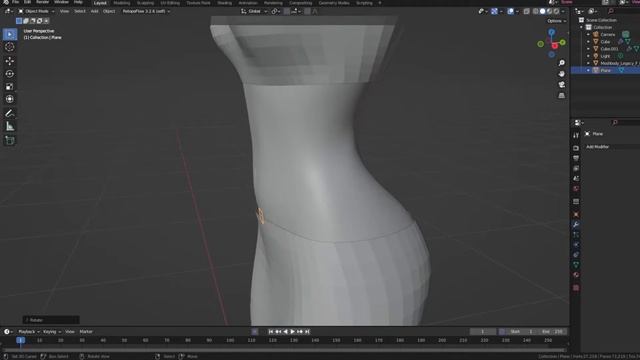Open the Object Data properties tab
Image resolution: width=640 pixels, height=360 pixels.
click(x=576, y=265)
